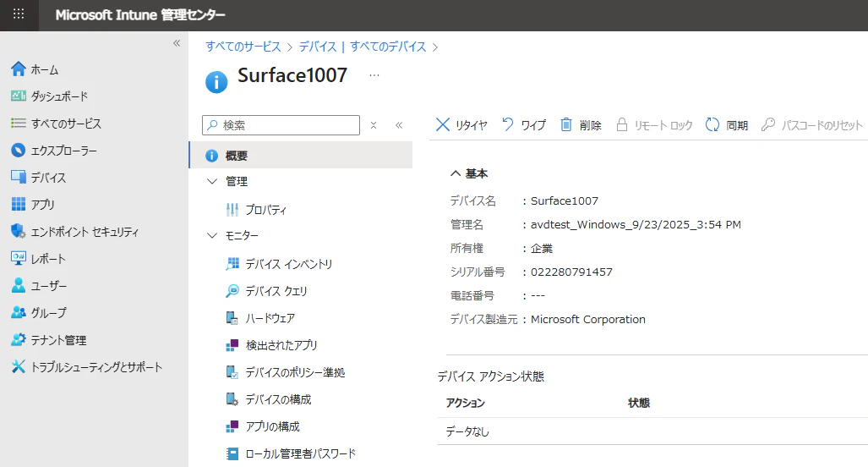
Task: Click the ユーザー person icon
Action: click(x=19, y=285)
